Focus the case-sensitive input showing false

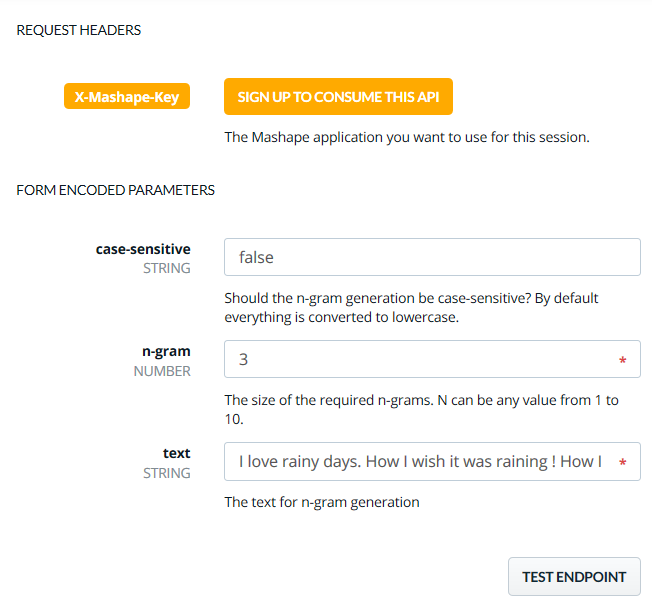click(x=431, y=257)
